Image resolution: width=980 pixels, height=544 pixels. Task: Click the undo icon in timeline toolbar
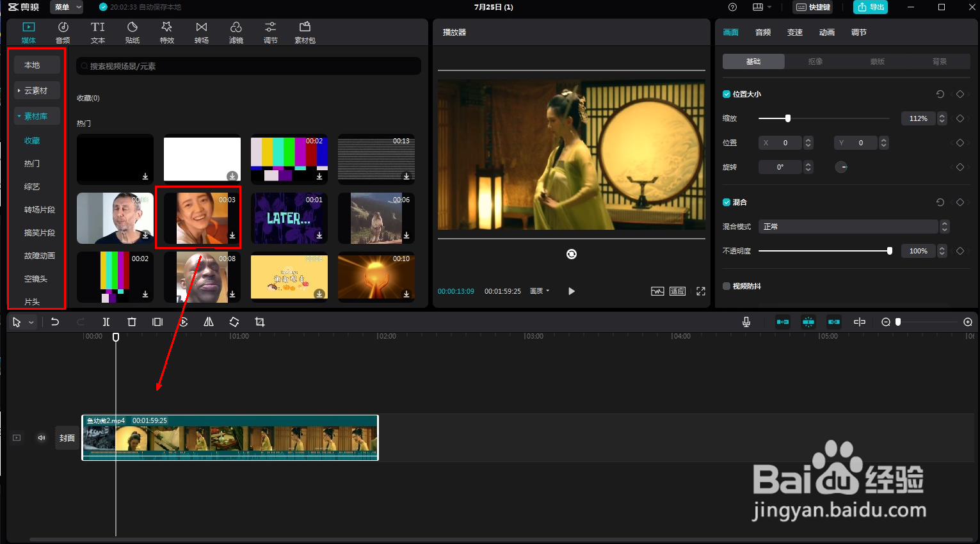tap(55, 322)
